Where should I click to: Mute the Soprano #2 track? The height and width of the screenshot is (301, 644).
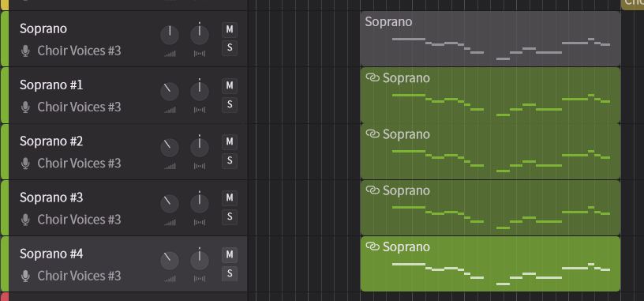pyautogui.click(x=230, y=142)
